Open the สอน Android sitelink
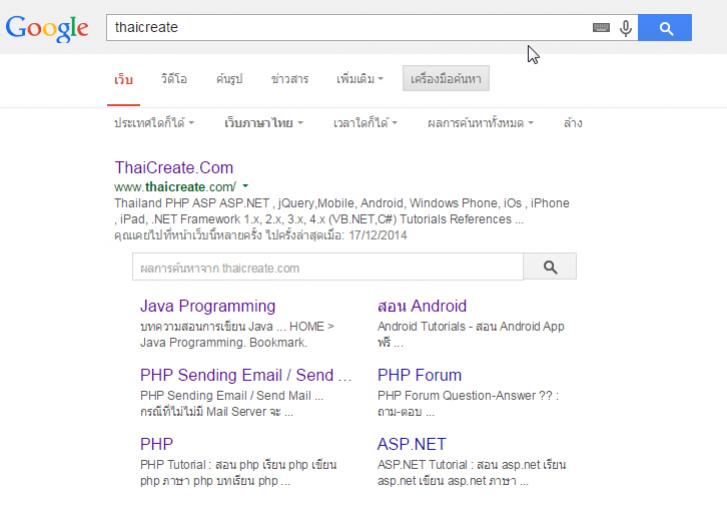Screen dimensions: 727x510 (x=422, y=306)
